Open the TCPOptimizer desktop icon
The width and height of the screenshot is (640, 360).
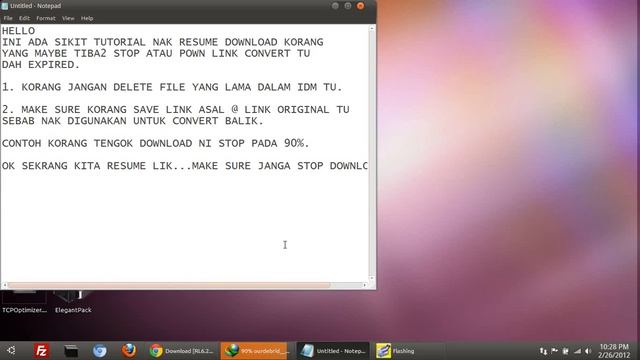[24, 302]
